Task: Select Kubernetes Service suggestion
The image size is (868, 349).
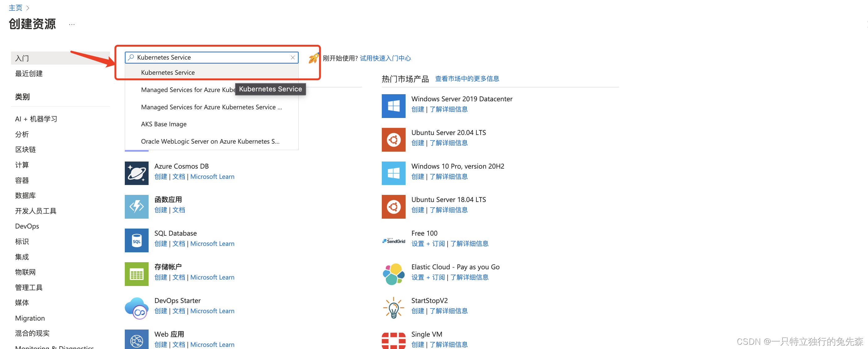Action: coord(212,73)
